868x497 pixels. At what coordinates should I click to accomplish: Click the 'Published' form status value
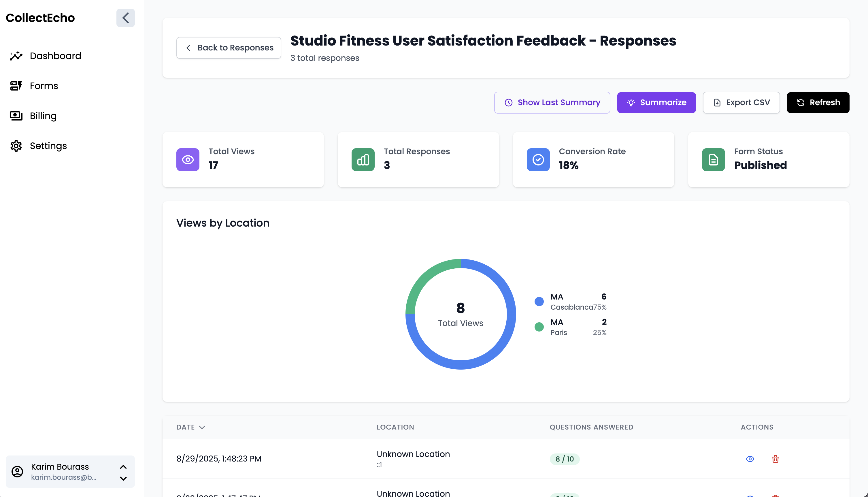pos(761,165)
